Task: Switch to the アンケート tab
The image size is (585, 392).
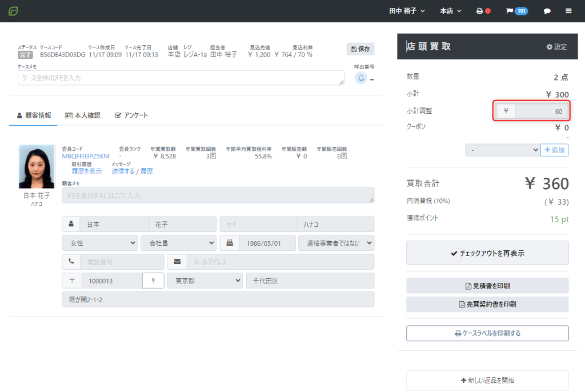Action: (131, 115)
